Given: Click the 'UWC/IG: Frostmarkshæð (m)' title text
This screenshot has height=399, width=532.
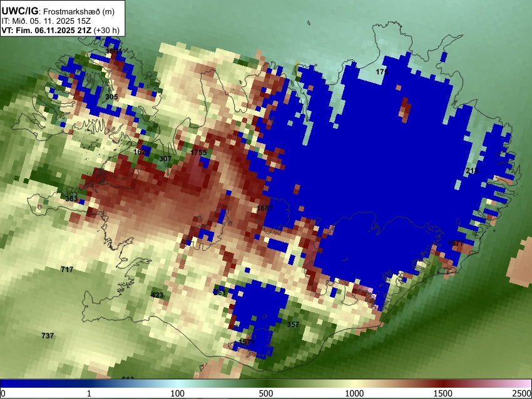Looking at the screenshot, I should [58, 11].
